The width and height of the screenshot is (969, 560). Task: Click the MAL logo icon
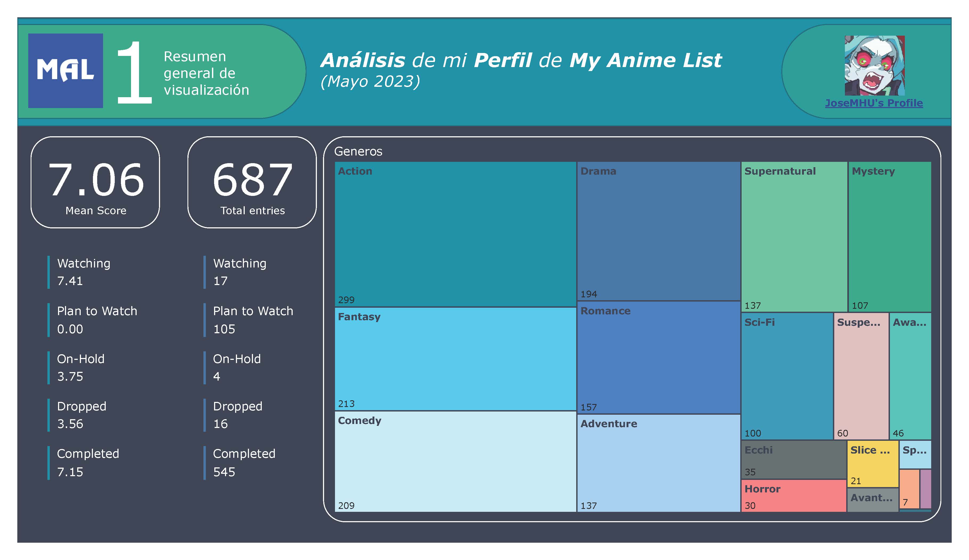point(65,71)
